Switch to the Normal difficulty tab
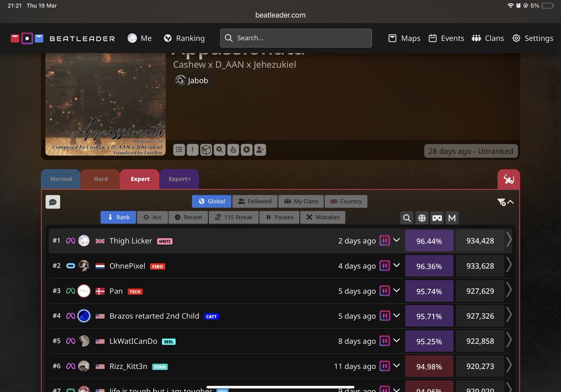561x392 pixels. (61, 179)
